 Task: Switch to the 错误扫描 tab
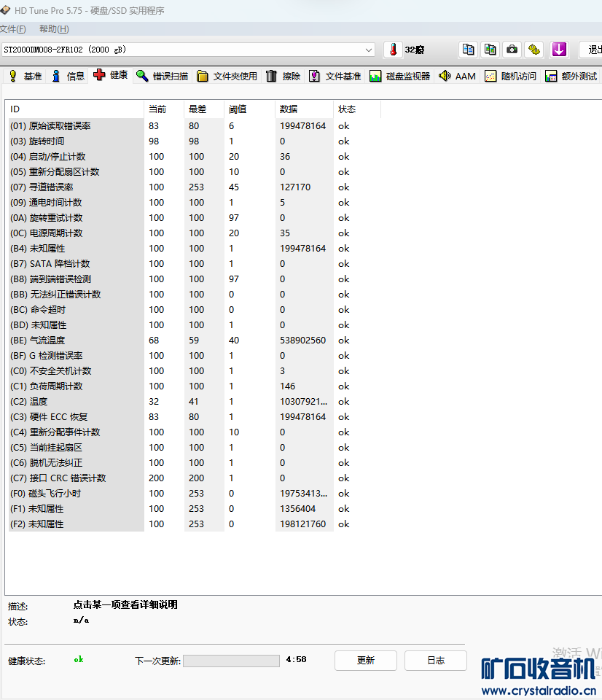pyautogui.click(x=163, y=77)
